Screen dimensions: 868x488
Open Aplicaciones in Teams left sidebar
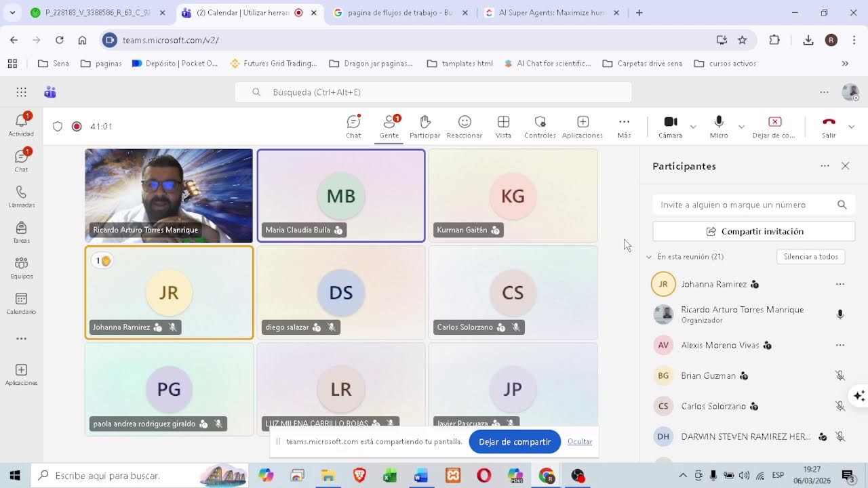(21, 374)
